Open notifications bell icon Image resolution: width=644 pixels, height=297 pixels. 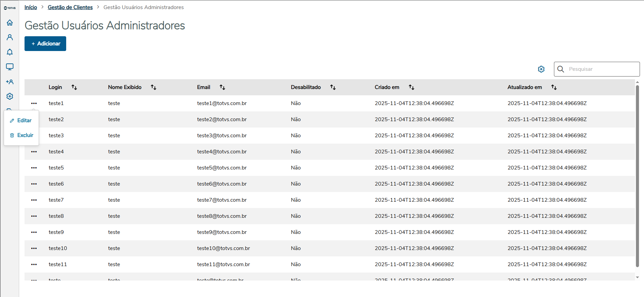click(x=10, y=52)
